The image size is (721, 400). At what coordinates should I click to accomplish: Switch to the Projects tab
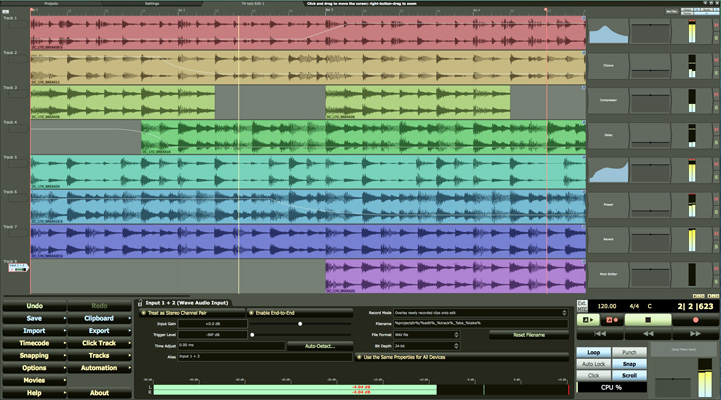51,3
